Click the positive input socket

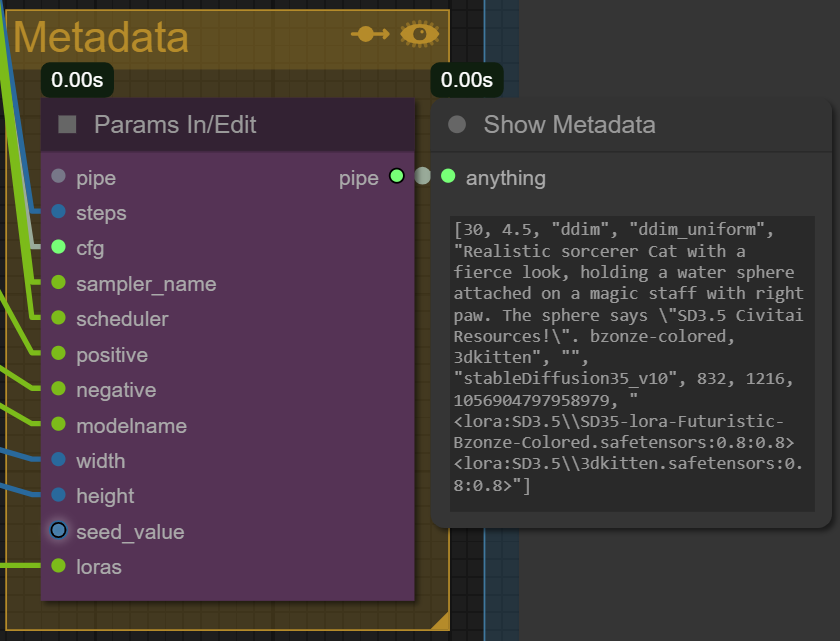click(x=58, y=353)
